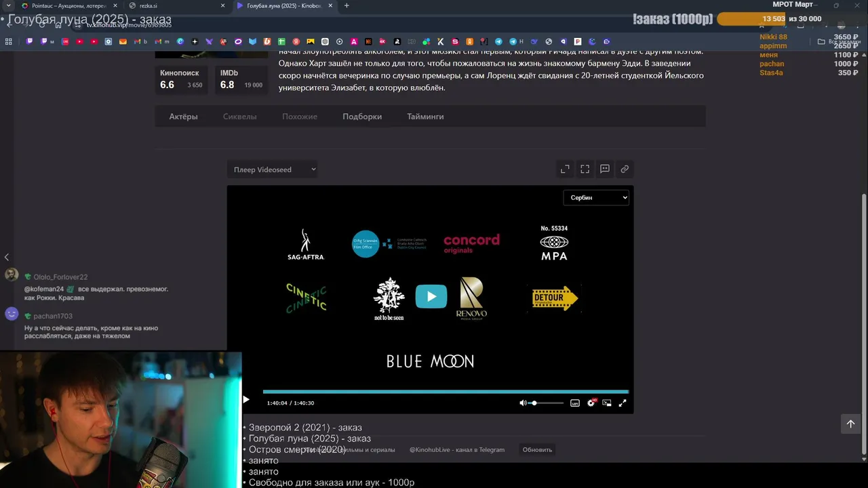
Task: Click the Кинопоиск 6.6 rating box
Action: pos(181,79)
